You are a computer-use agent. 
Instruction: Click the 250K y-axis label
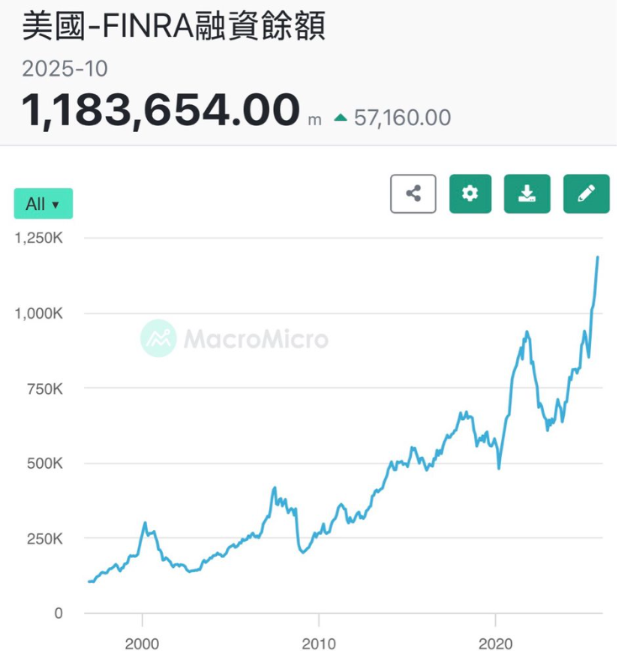click(44, 538)
